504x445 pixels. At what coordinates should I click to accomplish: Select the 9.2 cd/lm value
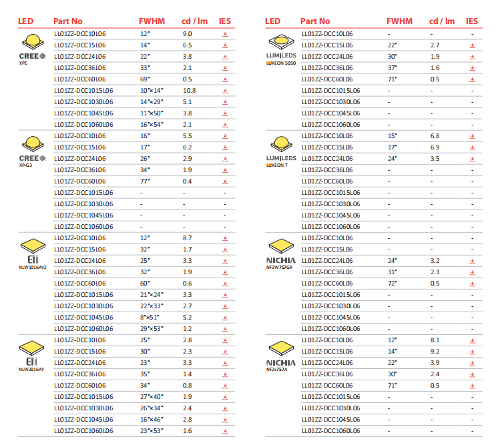point(435,352)
